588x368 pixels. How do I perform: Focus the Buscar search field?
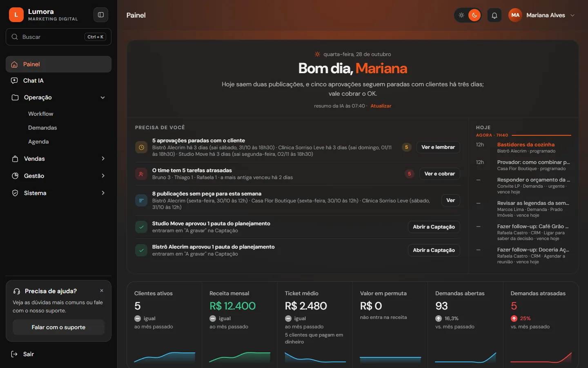click(x=58, y=37)
